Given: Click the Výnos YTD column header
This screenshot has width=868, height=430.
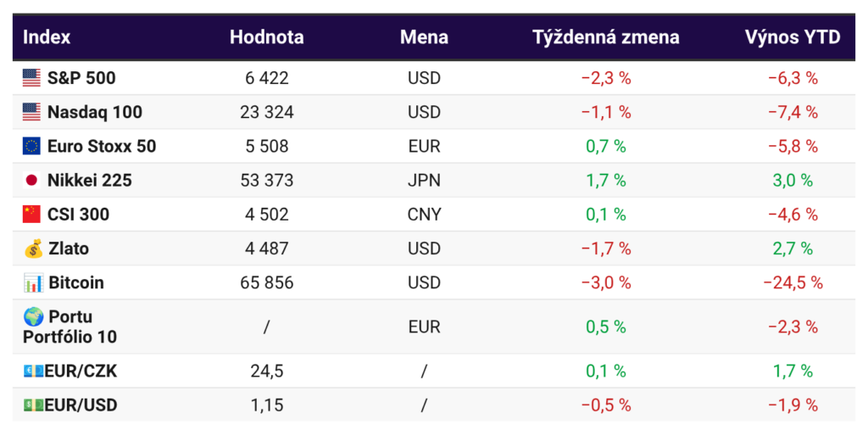Looking at the screenshot, I should [793, 37].
